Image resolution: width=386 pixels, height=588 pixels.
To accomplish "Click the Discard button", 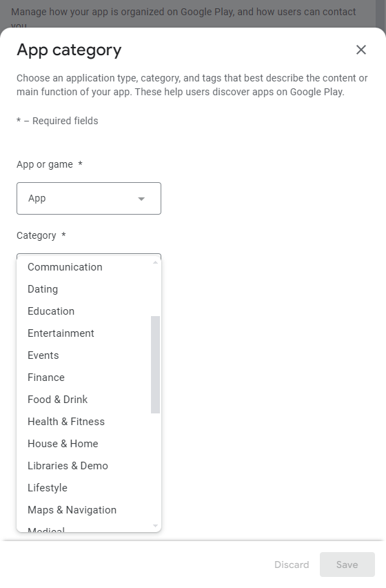I will pyautogui.click(x=292, y=565).
